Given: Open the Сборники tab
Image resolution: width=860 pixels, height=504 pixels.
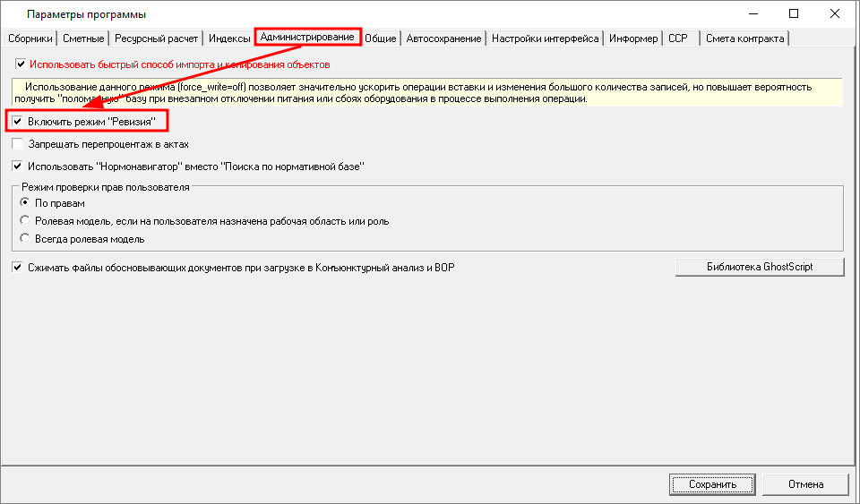Looking at the screenshot, I should pyautogui.click(x=30, y=38).
